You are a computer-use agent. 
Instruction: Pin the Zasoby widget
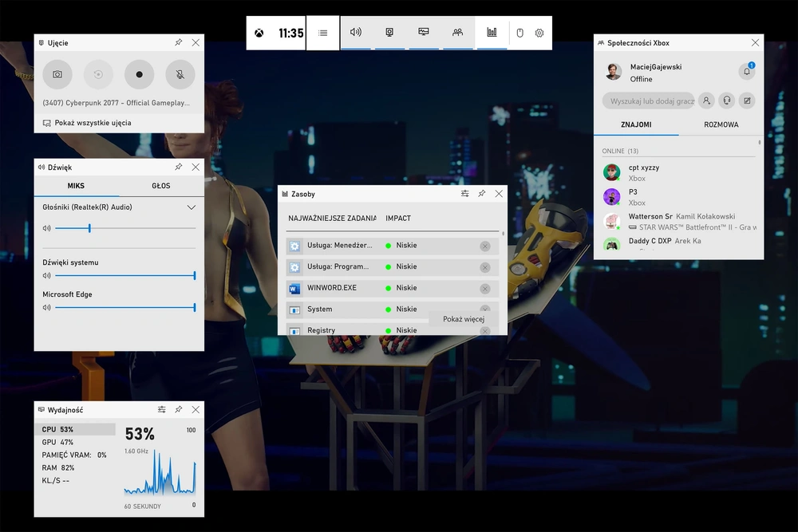point(482,194)
